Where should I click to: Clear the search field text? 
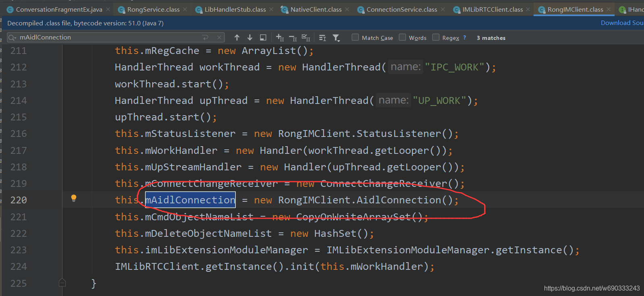(219, 37)
